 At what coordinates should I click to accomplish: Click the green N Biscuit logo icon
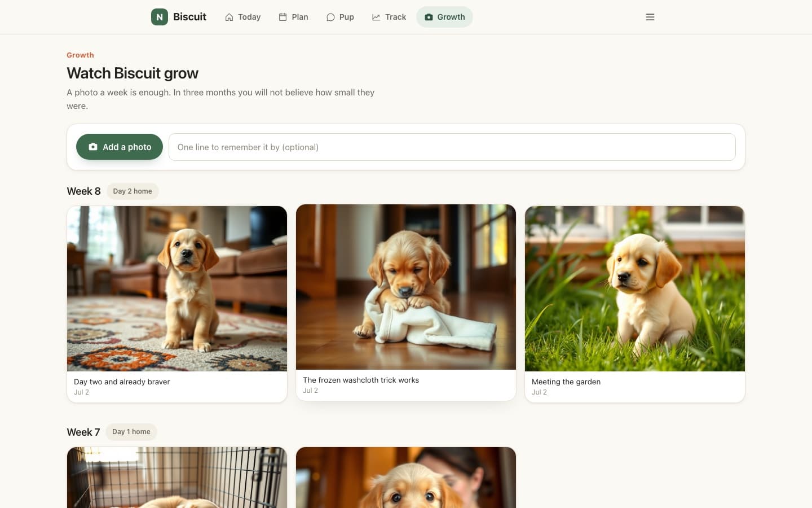160,17
